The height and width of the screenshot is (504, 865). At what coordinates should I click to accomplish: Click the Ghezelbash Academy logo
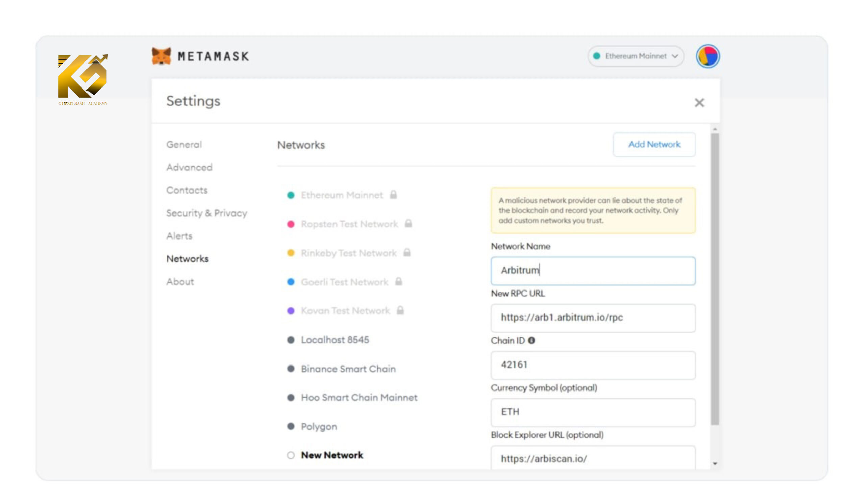coord(83,80)
